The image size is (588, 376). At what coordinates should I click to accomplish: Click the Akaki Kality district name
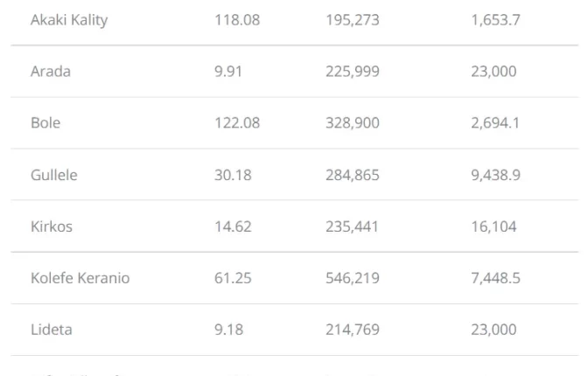pos(69,20)
